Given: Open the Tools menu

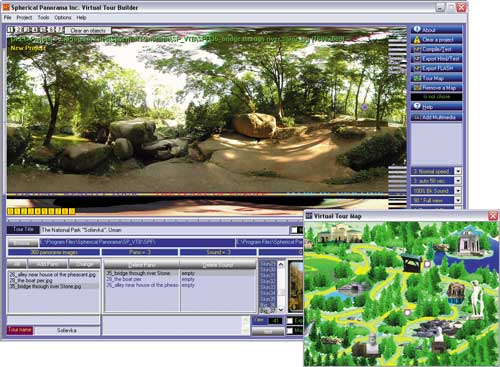Looking at the screenshot, I should coord(43,17).
